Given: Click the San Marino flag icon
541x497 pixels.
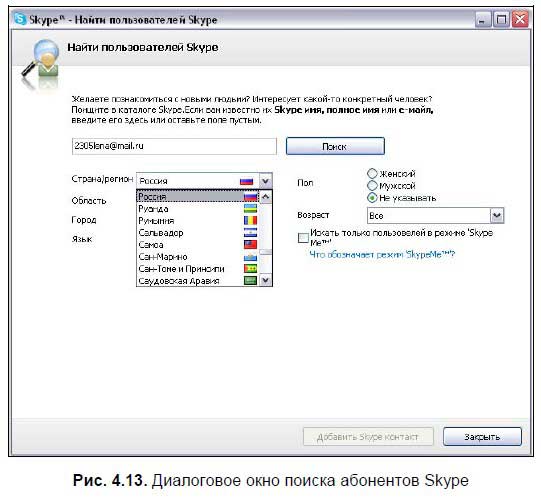Looking at the screenshot, I should pyautogui.click(x=250, y=257).
